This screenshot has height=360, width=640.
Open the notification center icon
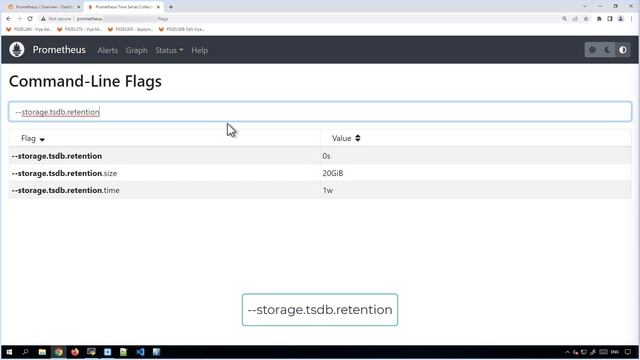628,352
